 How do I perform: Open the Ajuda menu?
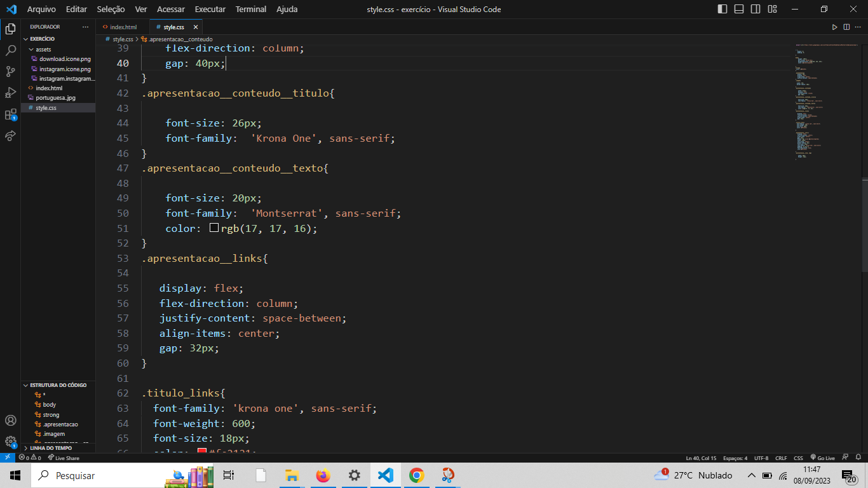(287, 9)
